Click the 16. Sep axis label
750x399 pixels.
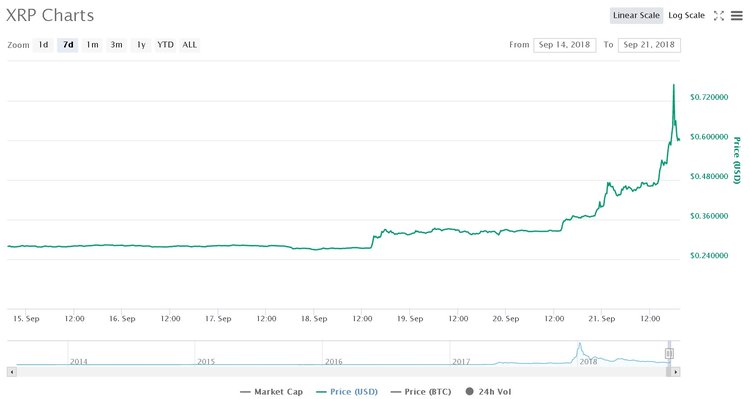click(122, 319)
